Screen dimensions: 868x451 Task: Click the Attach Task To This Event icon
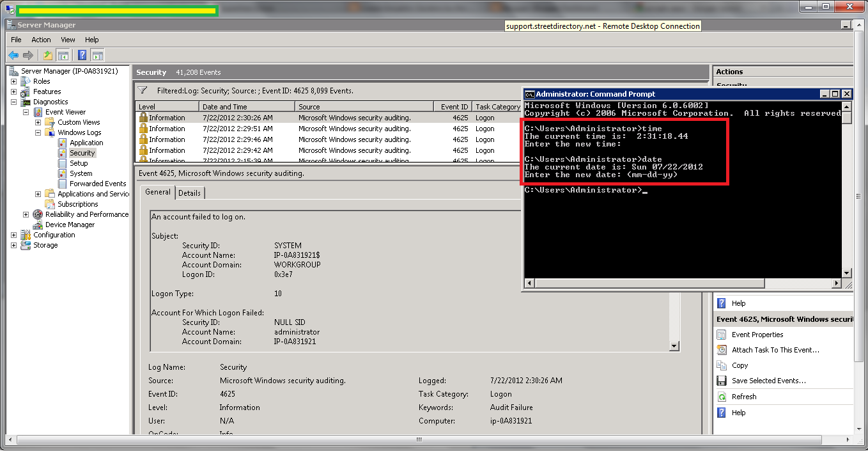[723, 350]
